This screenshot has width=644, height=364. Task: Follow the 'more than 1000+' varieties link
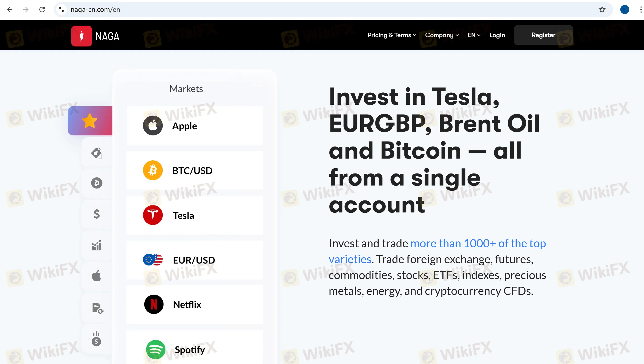click(x=437, y=251)
